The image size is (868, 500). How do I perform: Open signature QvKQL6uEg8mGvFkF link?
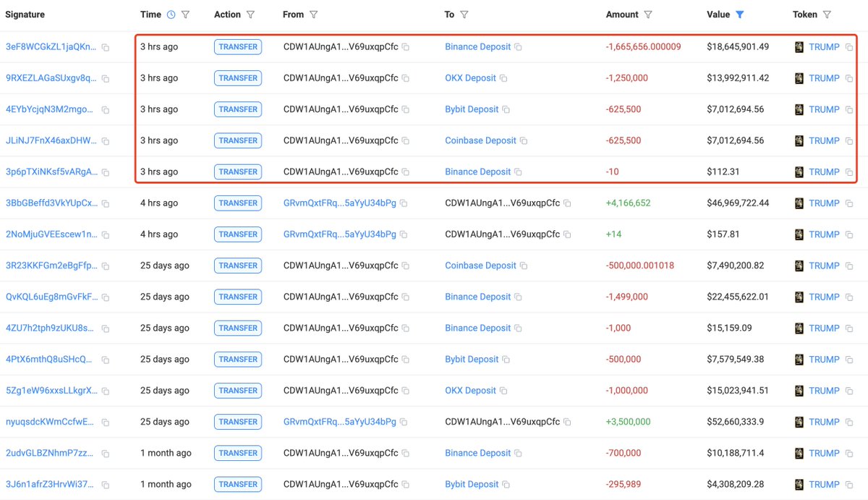pos(51,297)
